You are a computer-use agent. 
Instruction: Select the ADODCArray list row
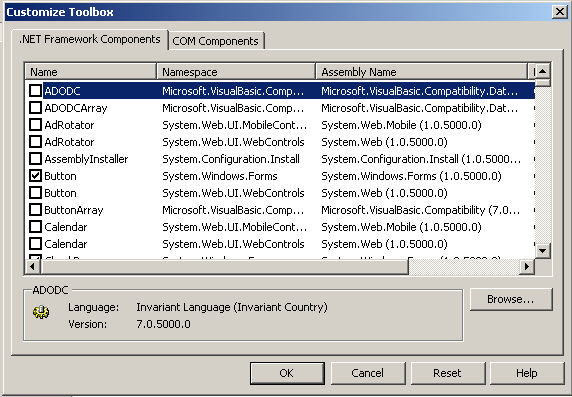tap(280, 108)
